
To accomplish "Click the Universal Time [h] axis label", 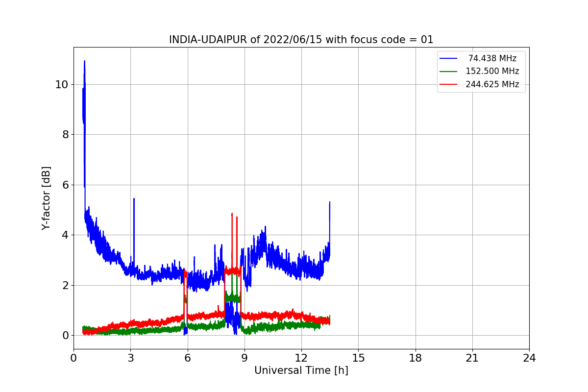I will (301, 370).
